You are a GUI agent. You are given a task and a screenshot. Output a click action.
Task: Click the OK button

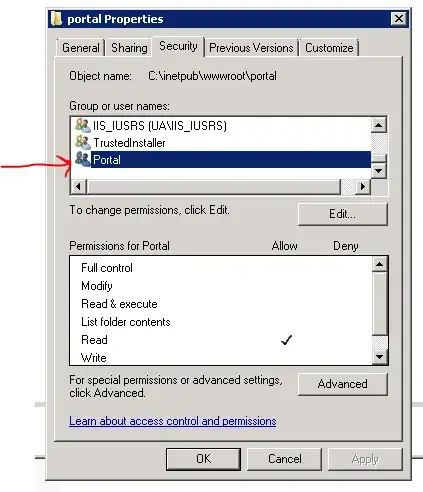[x=203, y=459]
